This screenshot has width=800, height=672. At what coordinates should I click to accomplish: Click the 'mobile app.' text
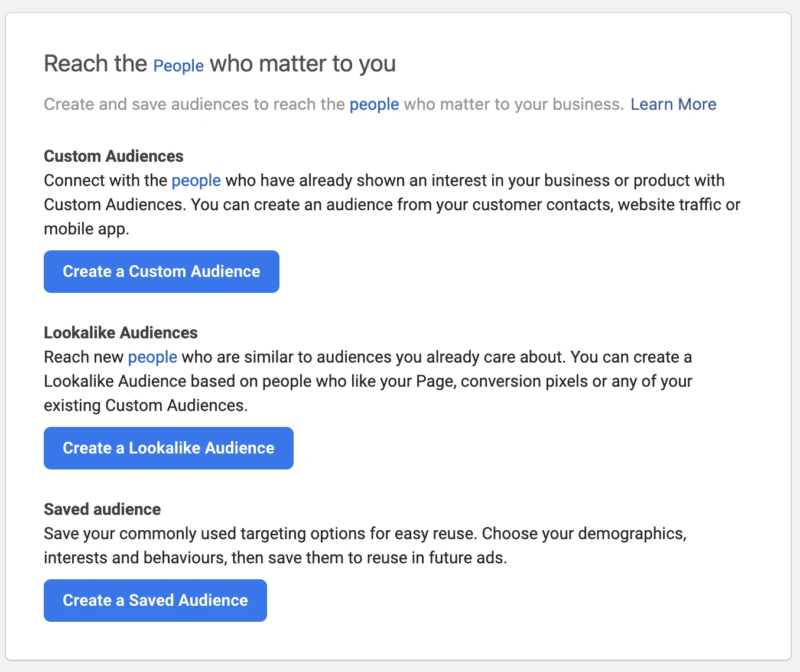click(x=86, y=229)
